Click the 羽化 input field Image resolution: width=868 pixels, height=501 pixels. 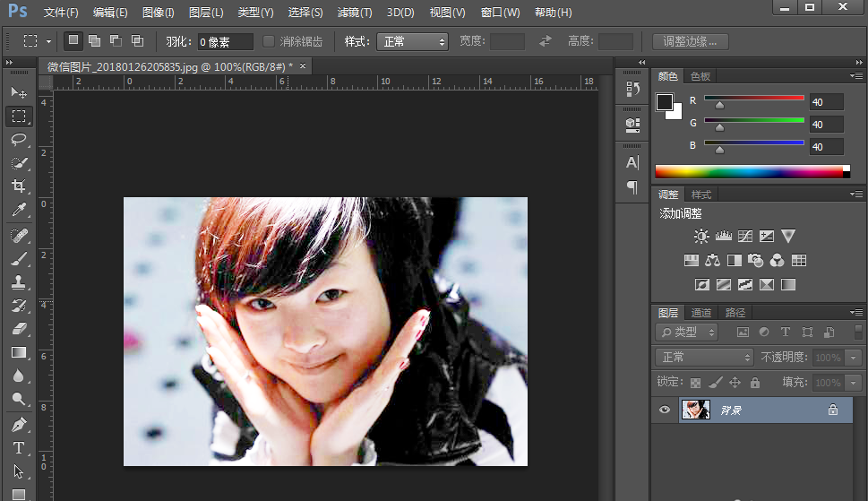[x=225, y=42]
